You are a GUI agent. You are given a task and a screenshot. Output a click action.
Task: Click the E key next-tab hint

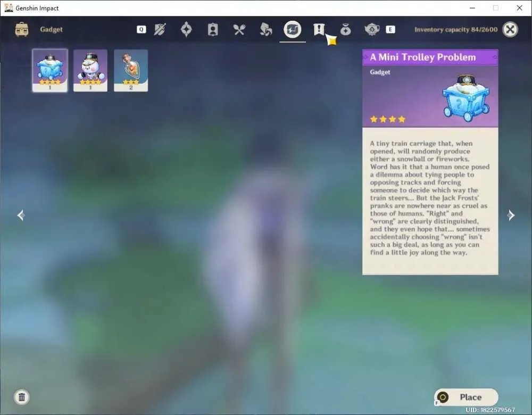pyautogui.click(x=390, y=29)
